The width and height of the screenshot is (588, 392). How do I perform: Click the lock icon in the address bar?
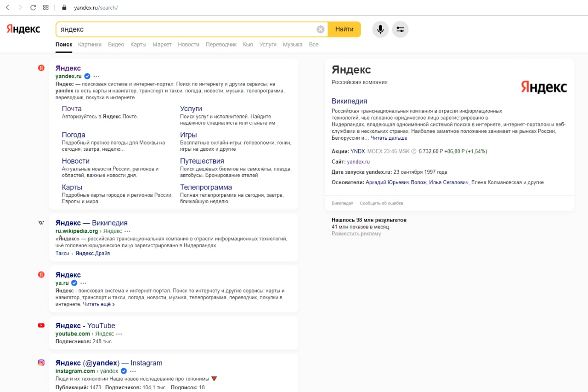coord(64,7)
